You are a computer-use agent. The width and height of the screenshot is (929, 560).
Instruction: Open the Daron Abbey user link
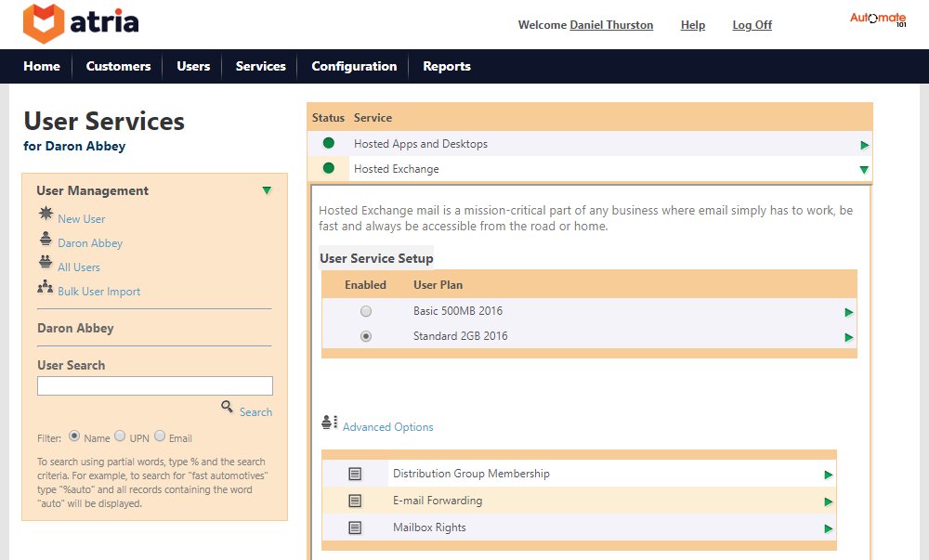pyautogui.click(x=90, y=243)
